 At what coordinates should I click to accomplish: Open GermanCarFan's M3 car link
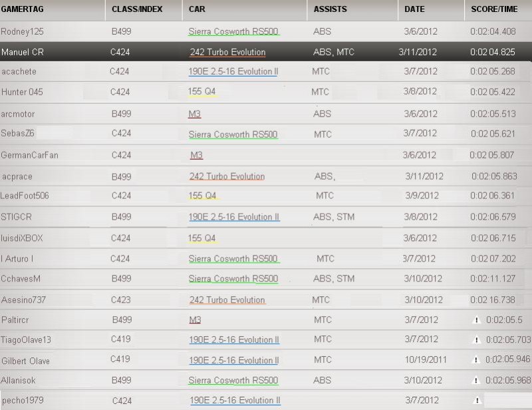click(x=196, y=155)
